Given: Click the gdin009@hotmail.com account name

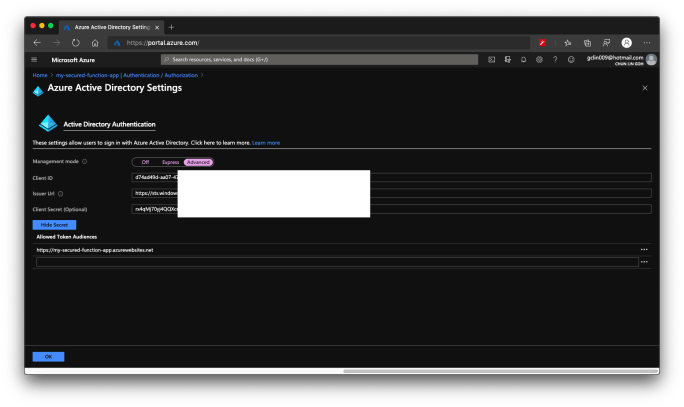Looking at the screenshot, I should pos(615,58).
